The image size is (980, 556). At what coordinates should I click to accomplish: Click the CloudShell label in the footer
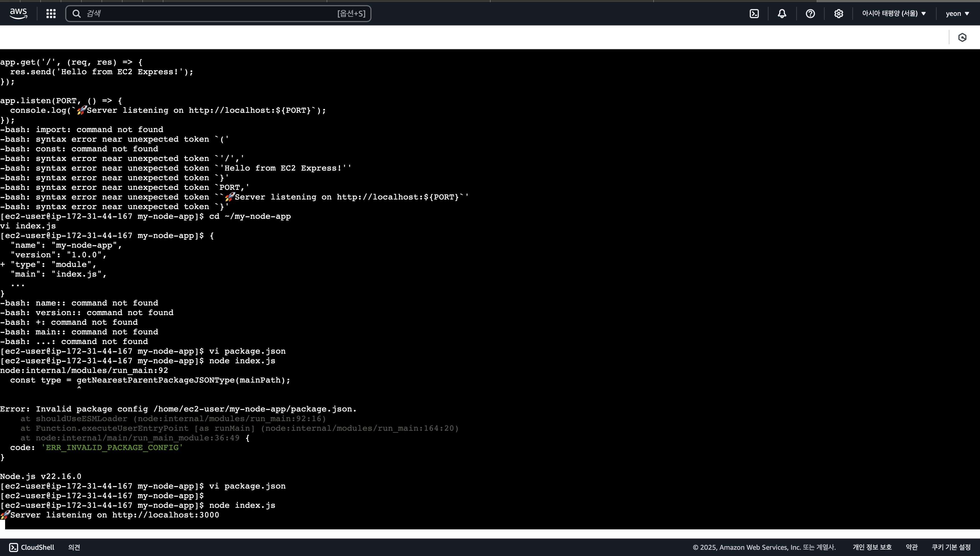37,547
